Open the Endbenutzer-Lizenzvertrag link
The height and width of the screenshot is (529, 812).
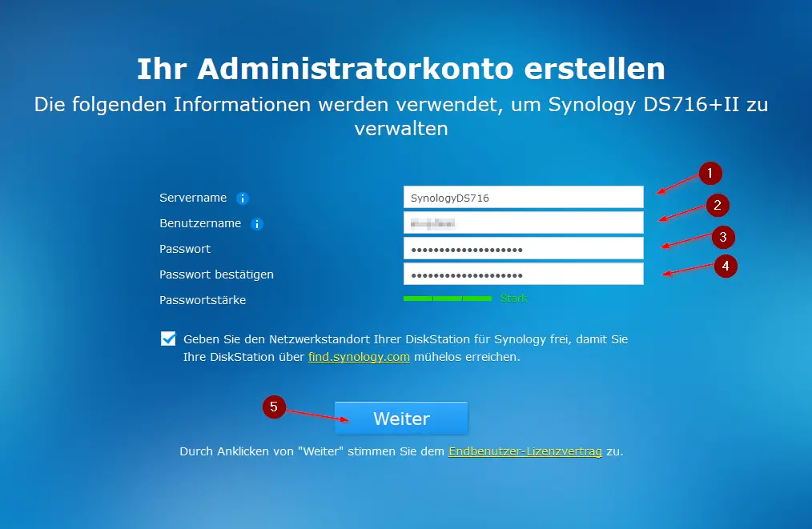coord(525,451)
